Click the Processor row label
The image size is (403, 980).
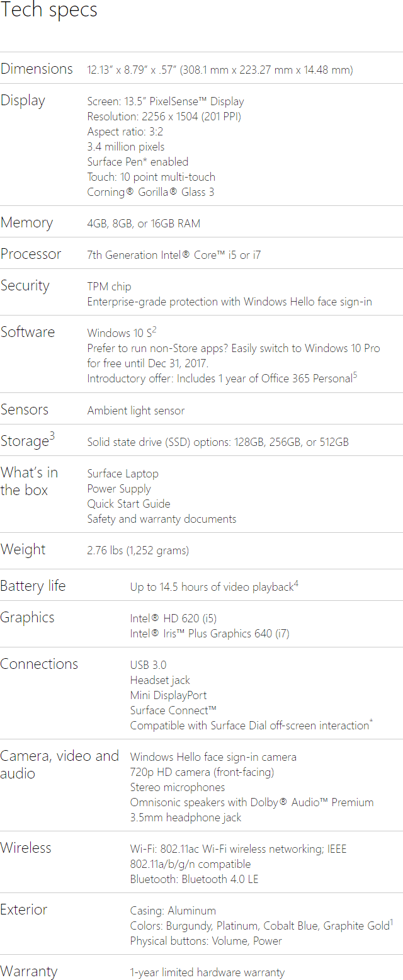(x=31, y=254)
